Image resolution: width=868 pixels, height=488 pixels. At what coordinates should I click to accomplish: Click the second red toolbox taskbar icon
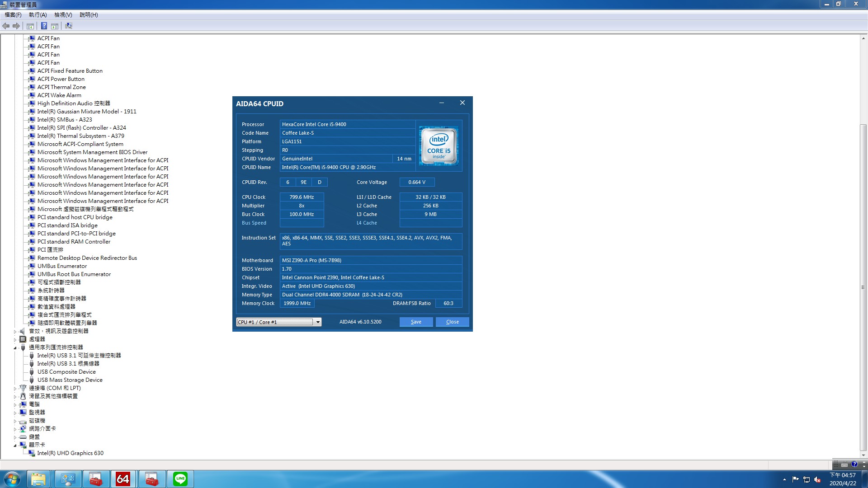[151, 479]
